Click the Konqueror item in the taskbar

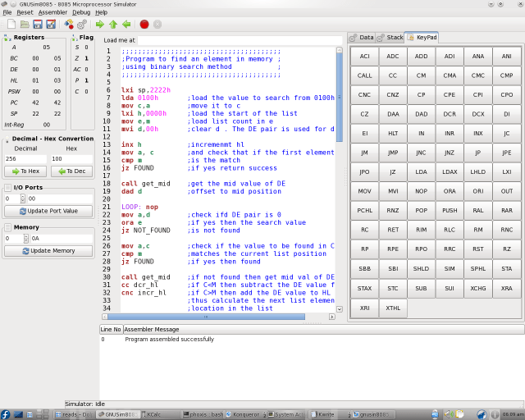[245, 414]
